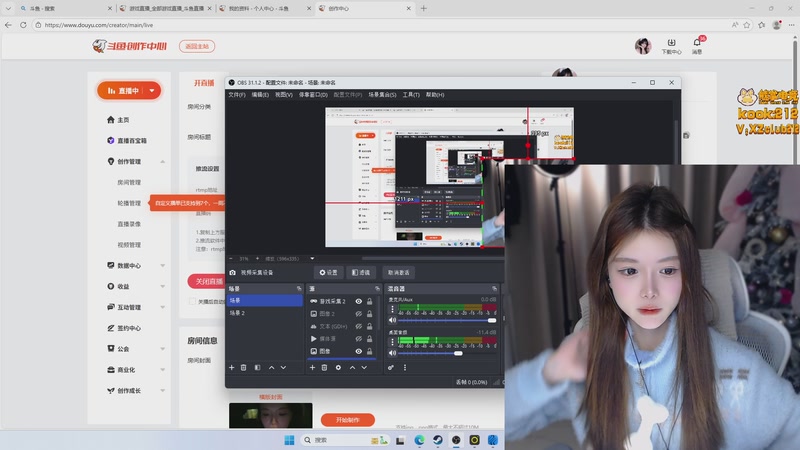Image resolution: width=800 pixels, height=450 pixels.
Task: Hide the 图像 source
Action: [359, 351]
